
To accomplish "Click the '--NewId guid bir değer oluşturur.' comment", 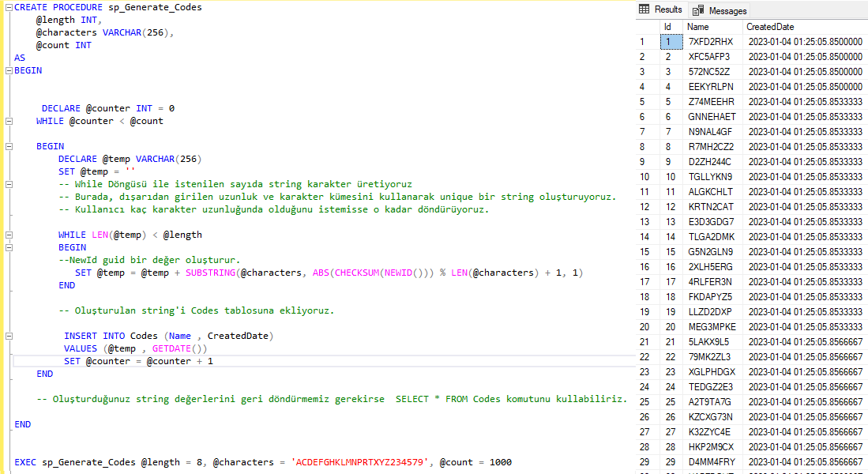I will click(149, 260).
